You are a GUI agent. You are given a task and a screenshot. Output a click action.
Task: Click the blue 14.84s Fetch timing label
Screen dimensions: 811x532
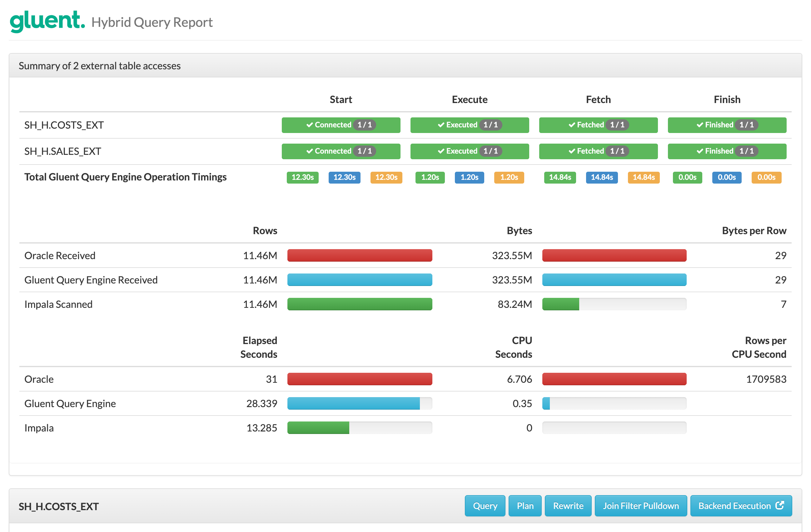pyautogui.click(x=602, y=177)
